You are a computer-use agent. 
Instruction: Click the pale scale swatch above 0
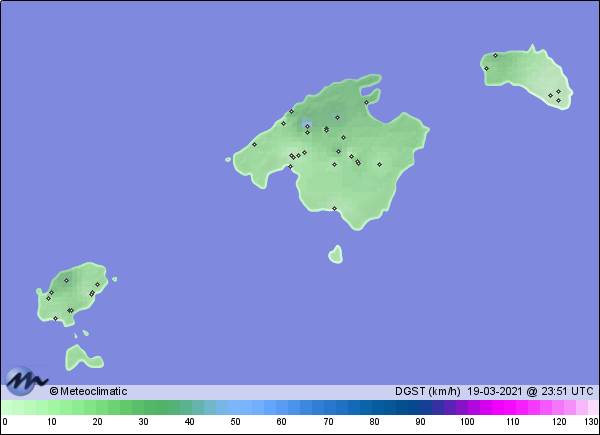pos(6,408)
